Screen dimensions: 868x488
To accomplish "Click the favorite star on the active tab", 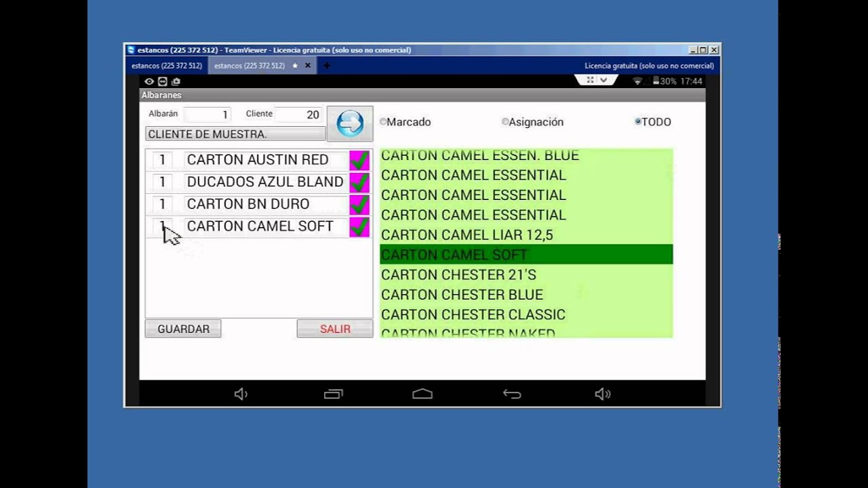I will point(295,66).
